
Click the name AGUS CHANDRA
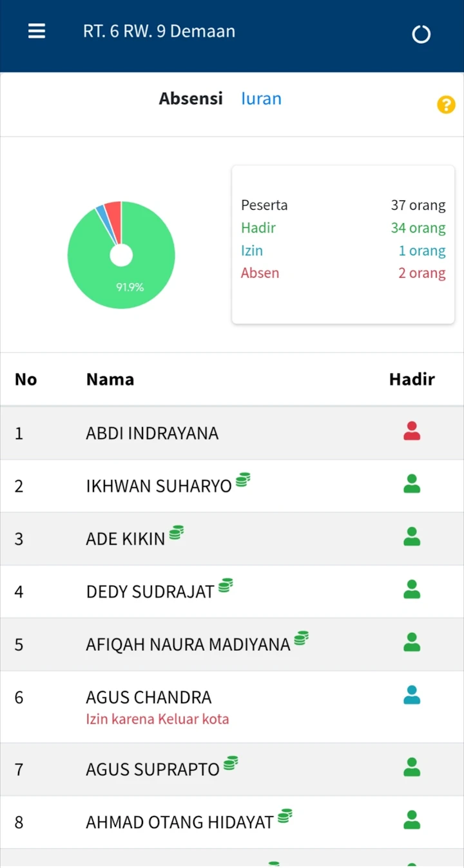(149, 697)
